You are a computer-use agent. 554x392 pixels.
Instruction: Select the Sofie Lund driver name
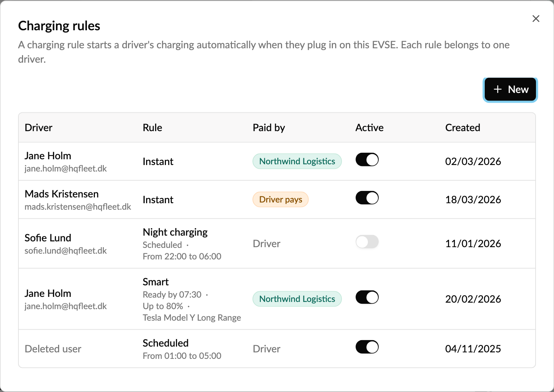click(48, 238)
